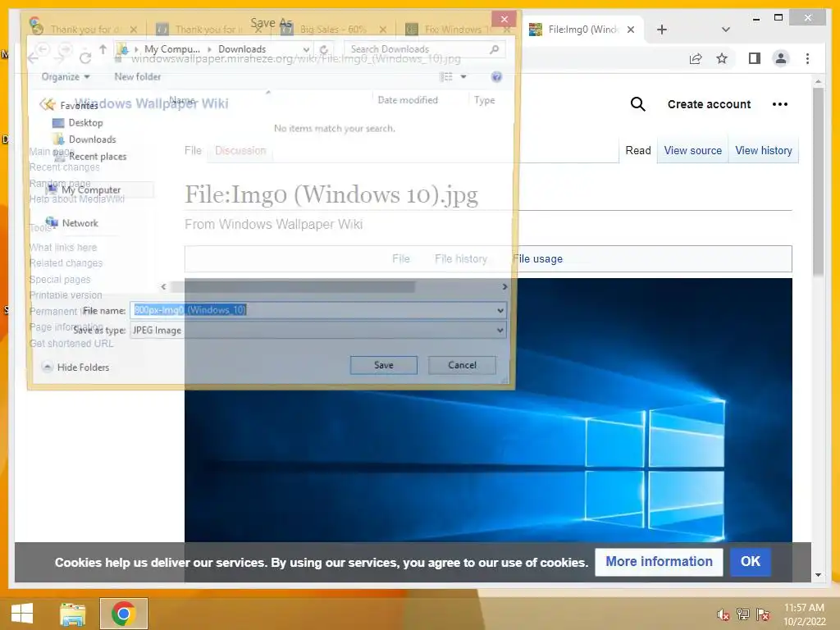This screenshot has width=840, height=630.
Task: Select Downloads in the address breadcrumb
Action: [x=242, y=48]
